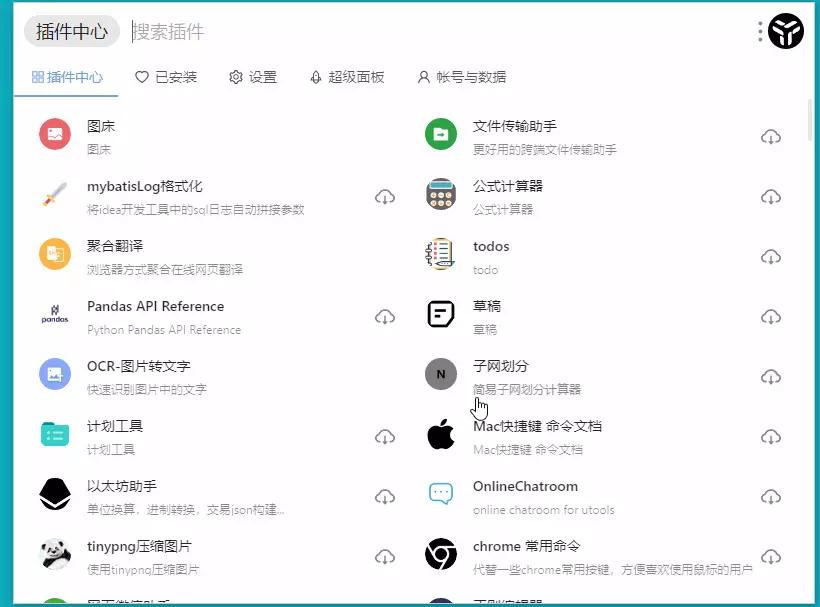
Task: Open the 图床 plugin icon
Action: click(x=54, y=135)
